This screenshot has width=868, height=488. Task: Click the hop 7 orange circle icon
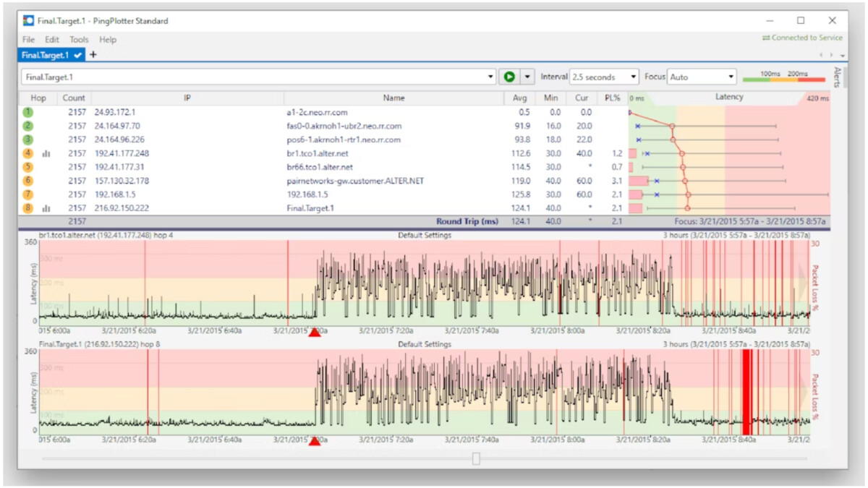[x=28, y=194]
